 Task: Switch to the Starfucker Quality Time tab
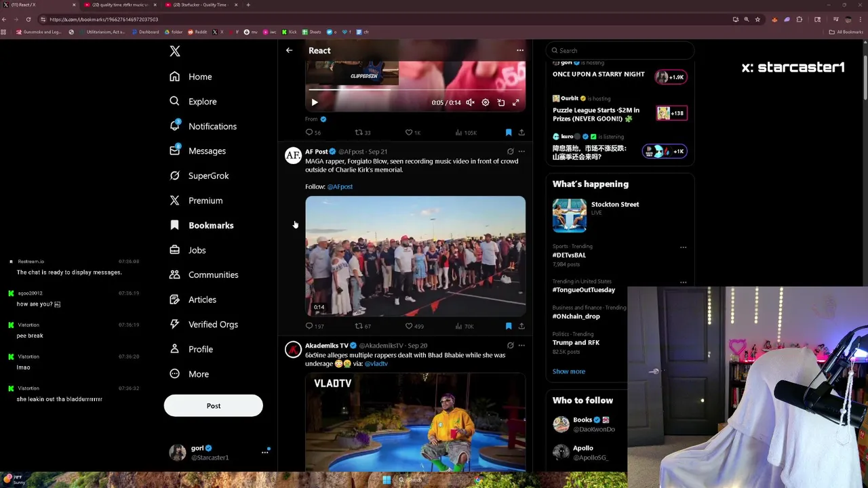click(x=199, y=5)
